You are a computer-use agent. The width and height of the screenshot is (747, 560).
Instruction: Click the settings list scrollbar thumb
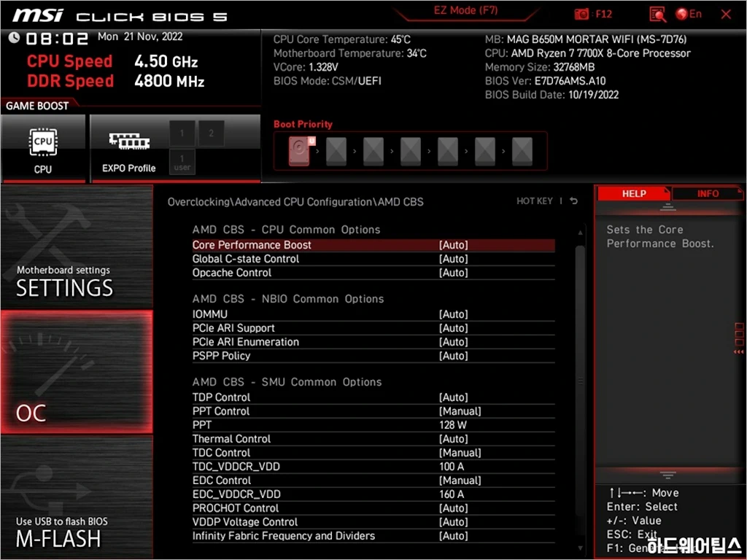click(580, 381)
